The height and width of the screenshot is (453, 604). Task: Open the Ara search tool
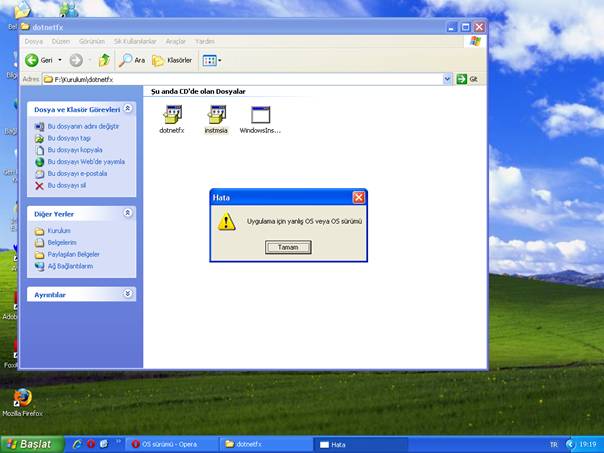click(132, 60)
